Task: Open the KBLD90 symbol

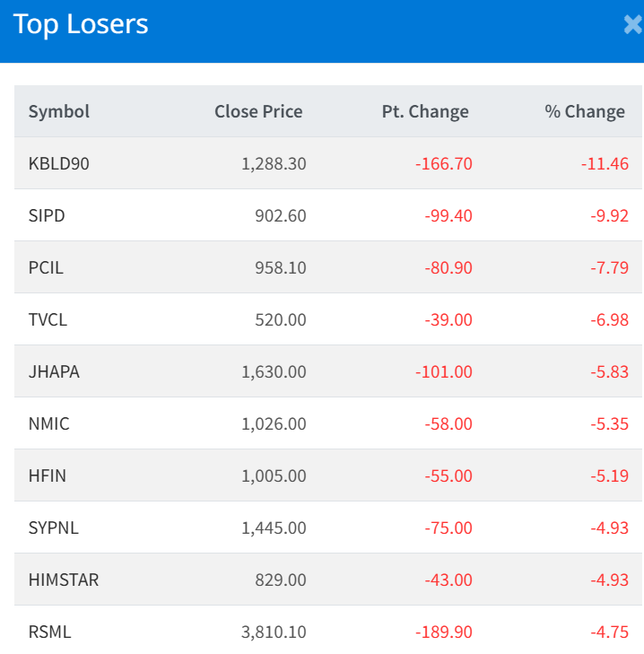Action: pos(59,164)
